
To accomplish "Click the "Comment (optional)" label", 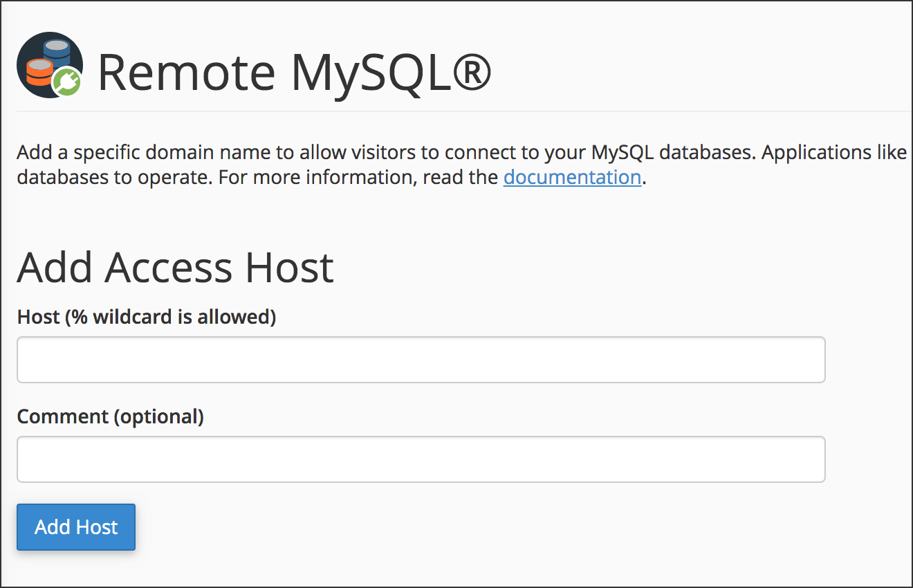I will click(x=111, y=416).
